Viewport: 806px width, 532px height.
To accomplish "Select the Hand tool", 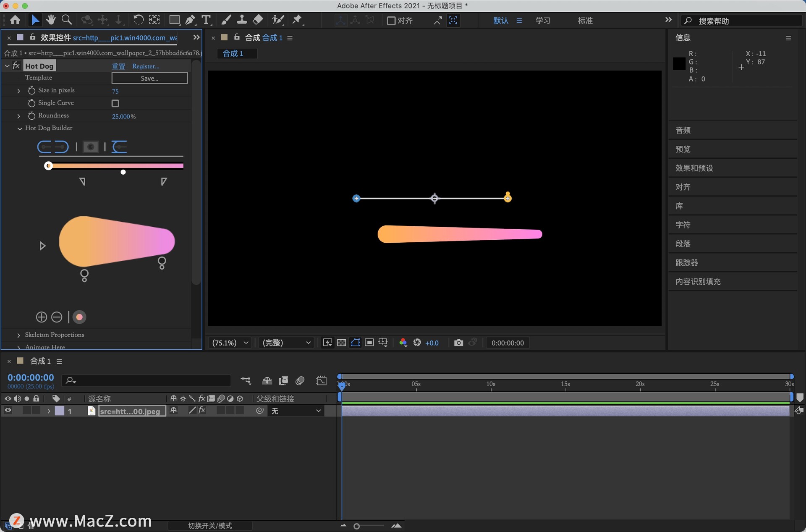I will pyautogui.click(x=51, y=20).
